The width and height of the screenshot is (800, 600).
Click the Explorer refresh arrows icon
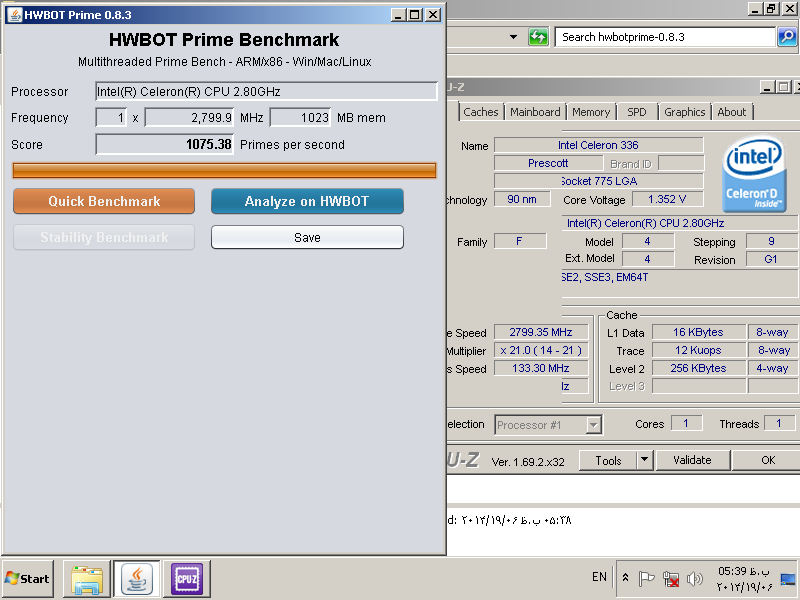[538, 37]
